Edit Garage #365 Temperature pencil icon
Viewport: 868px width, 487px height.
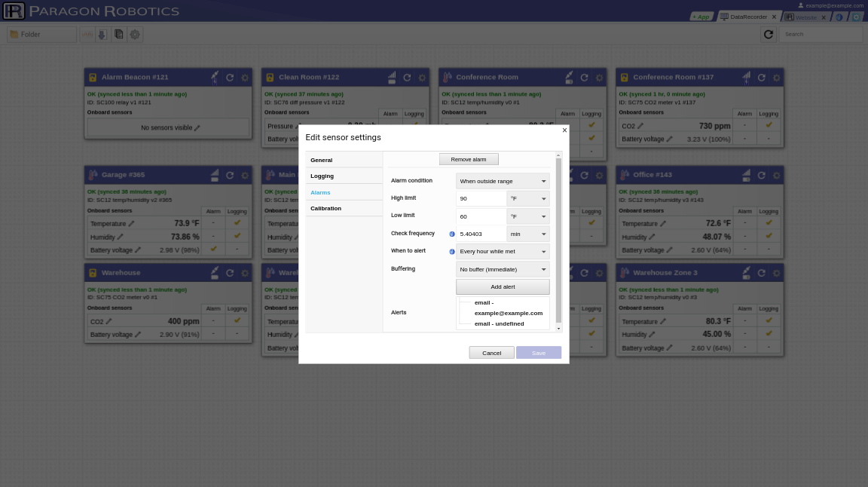pos(132,224)
